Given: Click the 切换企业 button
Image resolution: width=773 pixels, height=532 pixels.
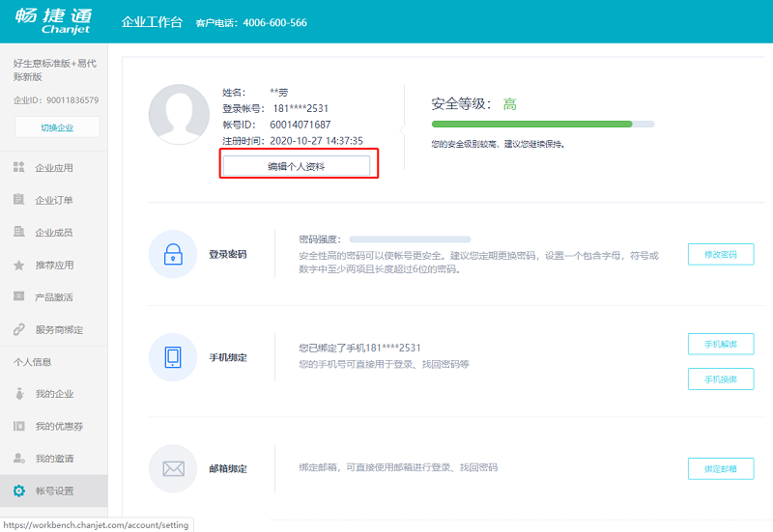Looking at the screenshot, I should click(x=57, y=127).
